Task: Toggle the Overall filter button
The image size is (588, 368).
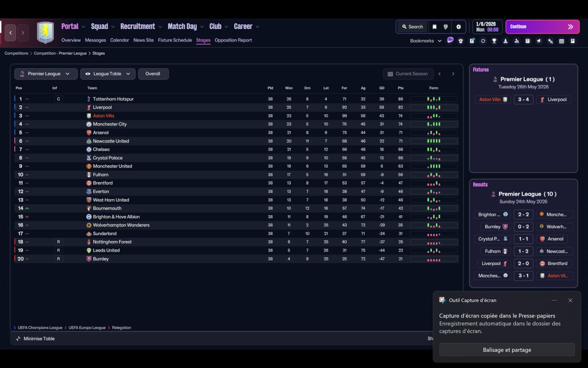Action: (153, 74)
